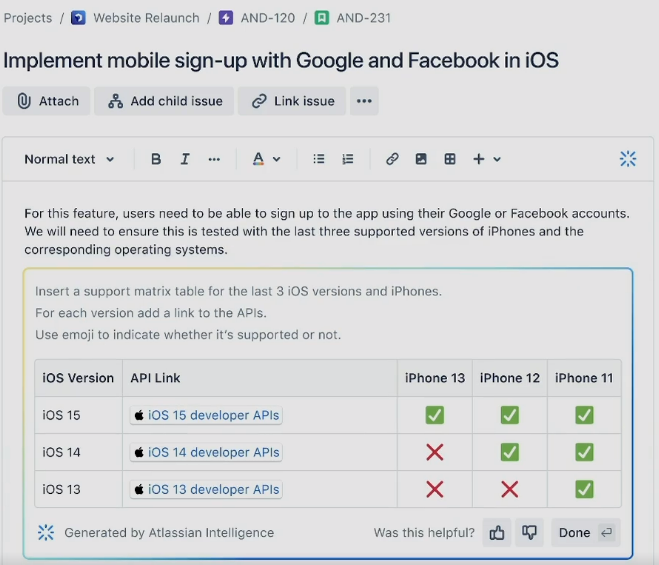Click the iOS 14 row label cell

(78, 452)
